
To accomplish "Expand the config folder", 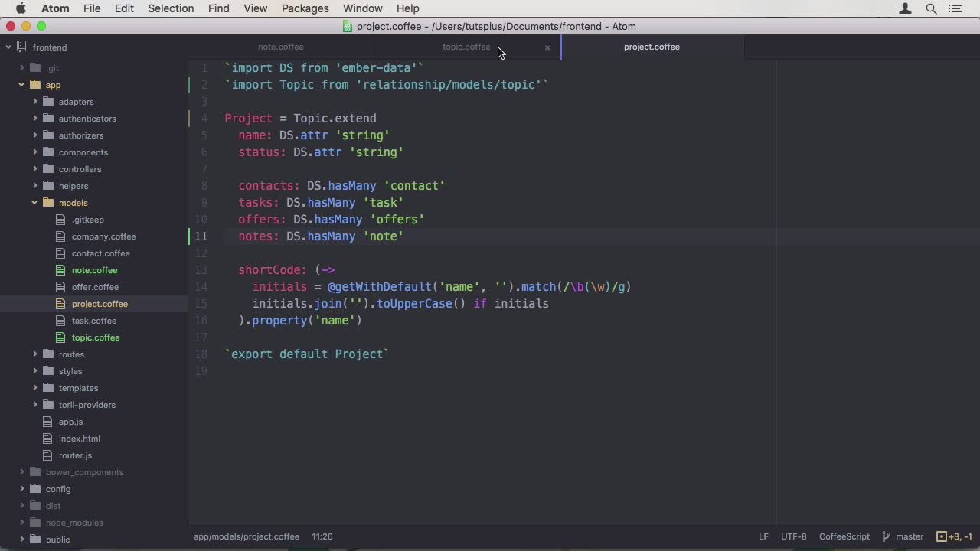I will coord(21,489).
